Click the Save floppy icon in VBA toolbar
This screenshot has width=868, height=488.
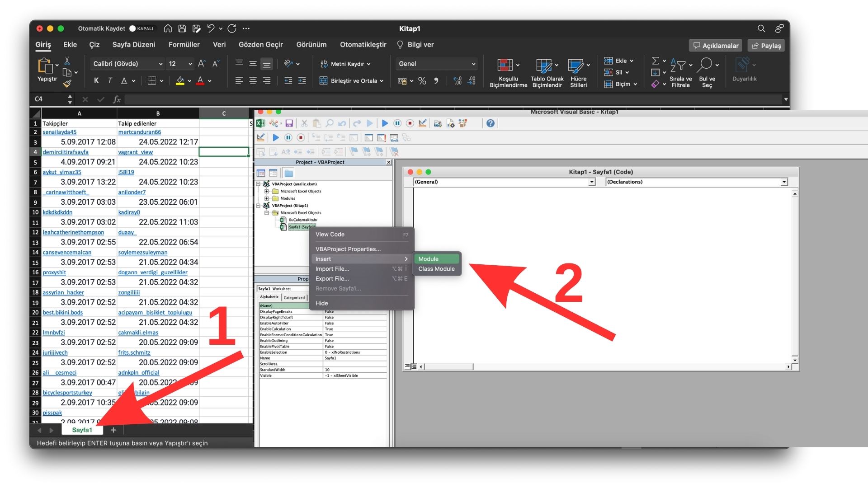(x=289, y=123)
